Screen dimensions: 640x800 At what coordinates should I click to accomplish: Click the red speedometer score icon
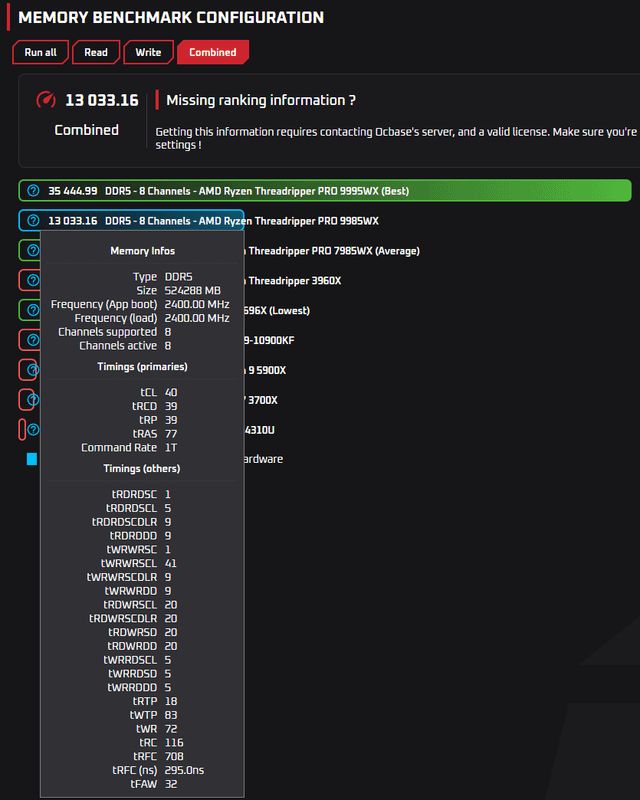(x=47, y=100)
